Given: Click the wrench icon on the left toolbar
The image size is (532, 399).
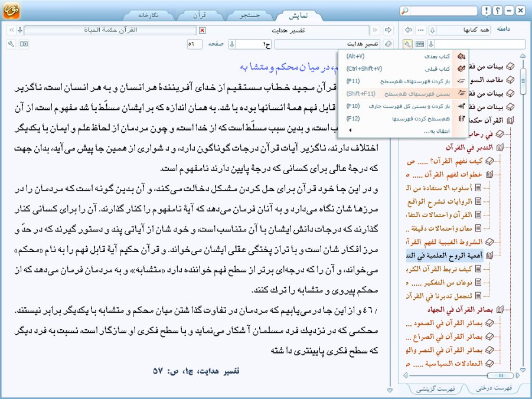Looking at the screenshot, I should click(x=11, y=44).
